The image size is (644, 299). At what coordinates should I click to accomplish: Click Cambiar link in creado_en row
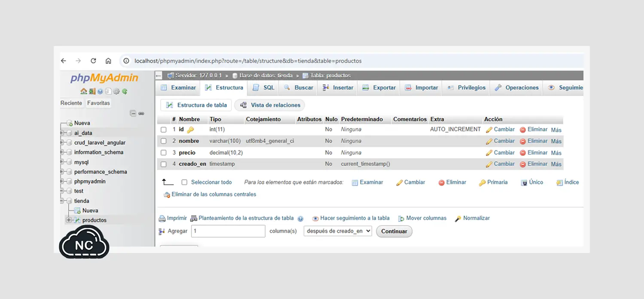pyautogui.click(x=504, y=164)
